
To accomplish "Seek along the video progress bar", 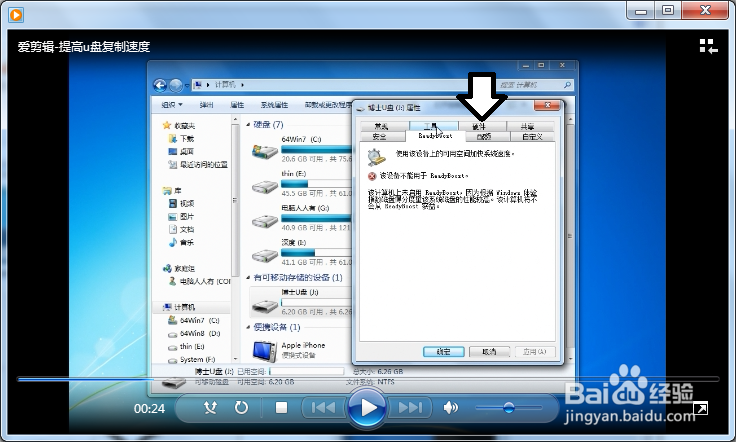I will [368, 379].
